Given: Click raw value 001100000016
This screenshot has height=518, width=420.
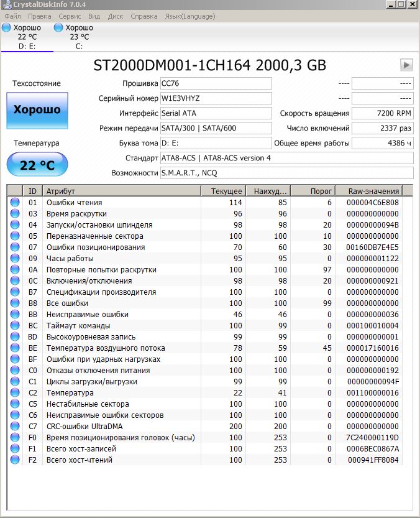Looking at the screenshot, I should 372,393.
